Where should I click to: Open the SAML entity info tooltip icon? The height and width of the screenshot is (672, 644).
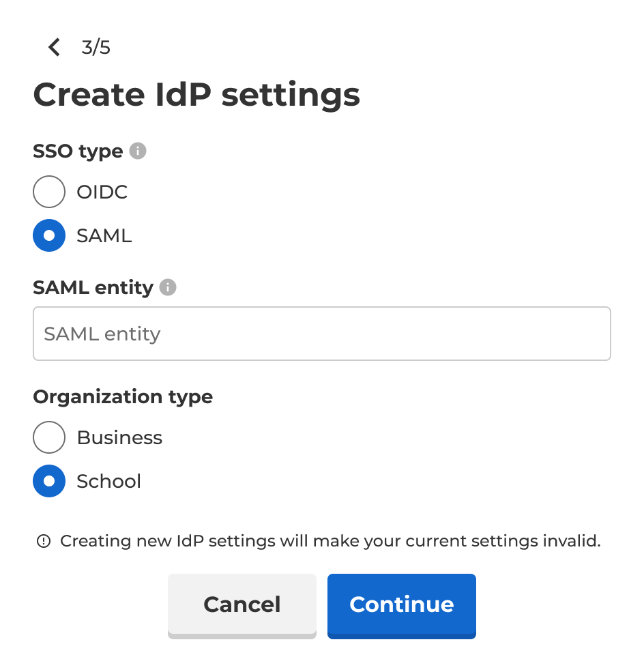tap(168, 287)
